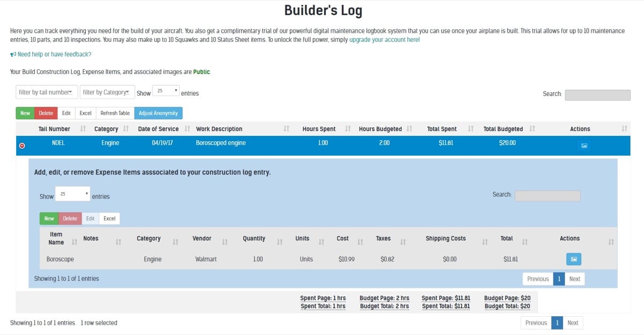Export expense items with Excel button

[109, 219]
